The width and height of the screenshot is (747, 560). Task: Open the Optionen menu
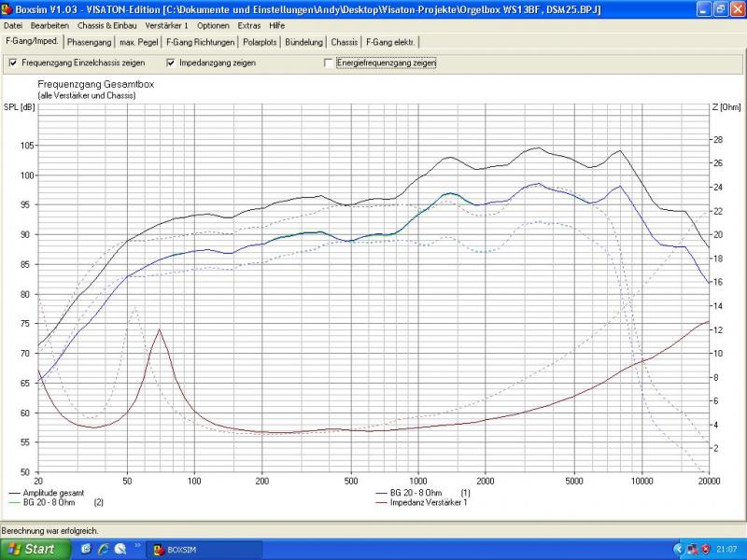pyautogui.click(x=213, y=25)
